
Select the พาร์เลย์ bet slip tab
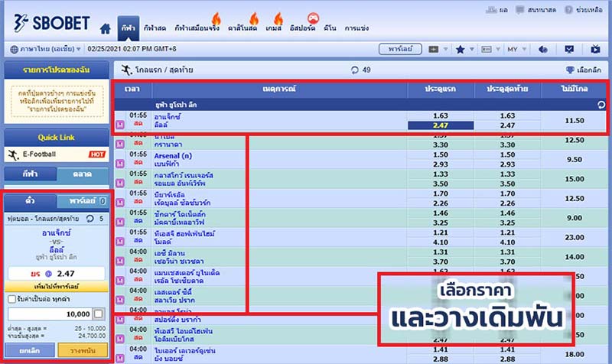pos(83,201)
